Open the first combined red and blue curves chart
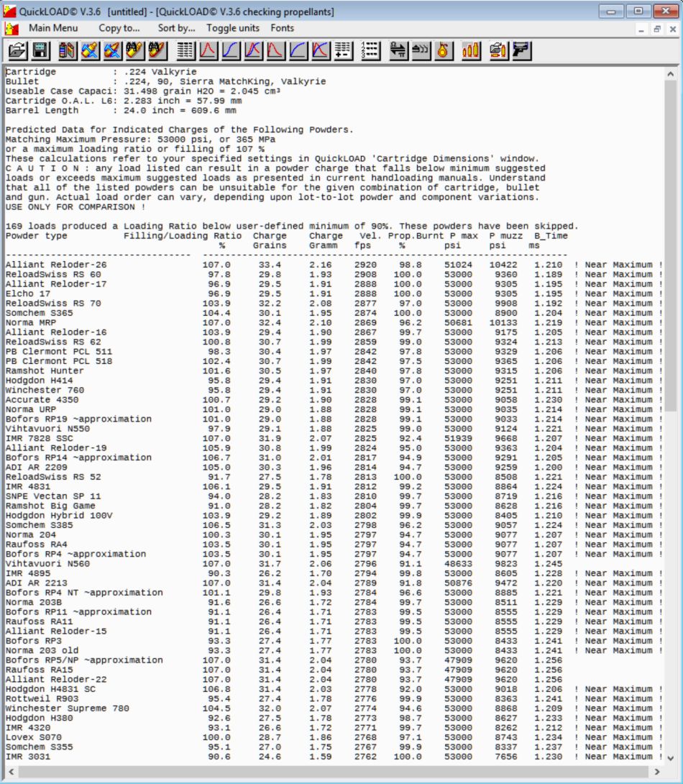This screenshot has width=683, height=784. [x=253, y=50]
